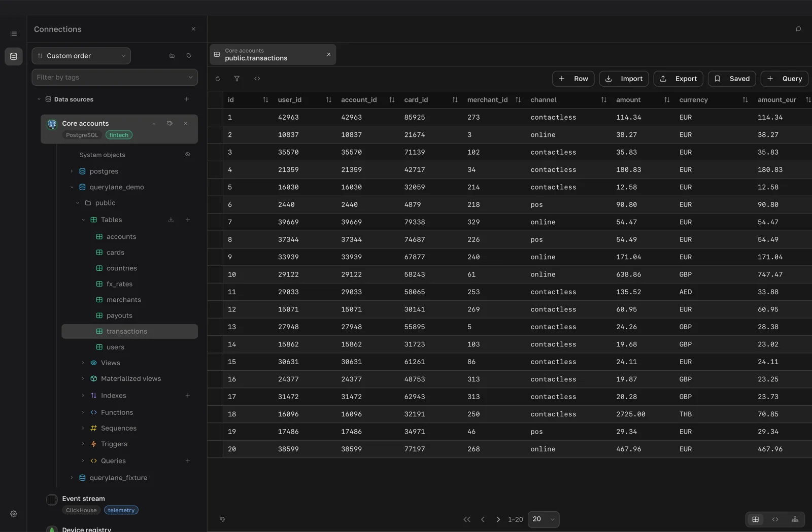This screenshot has width=812, height=532.
Task: Click the chat icon in top right
Action: click(x=798, y=29)
